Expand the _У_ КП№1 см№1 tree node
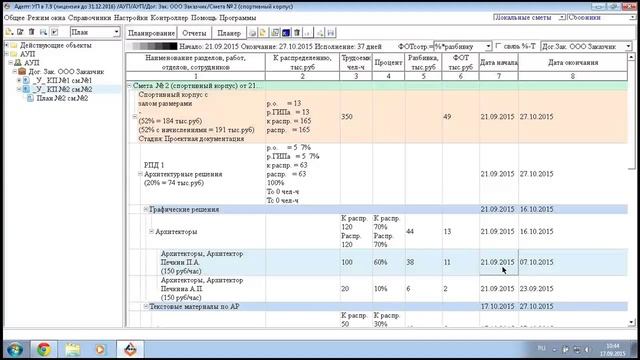 (18, 80)
